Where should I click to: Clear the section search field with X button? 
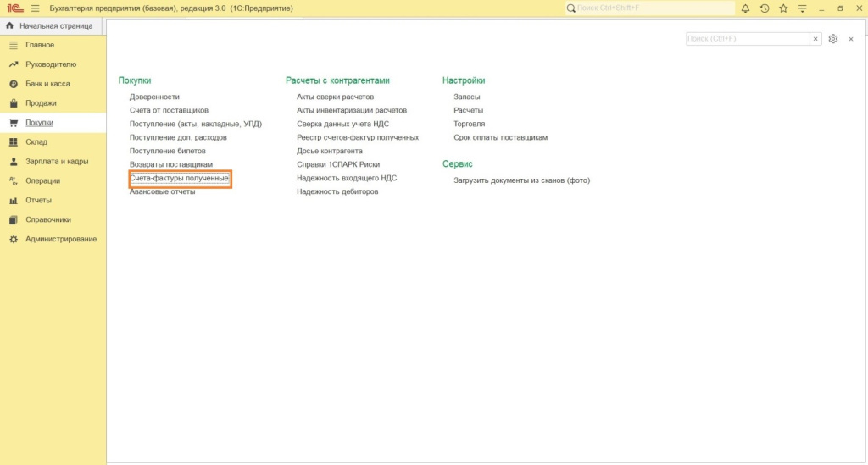(x=815, y=39)
